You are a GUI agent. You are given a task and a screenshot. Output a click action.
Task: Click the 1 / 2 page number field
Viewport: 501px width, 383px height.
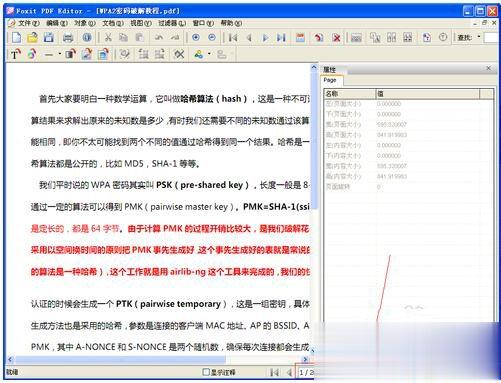click(x=306, y=372)
